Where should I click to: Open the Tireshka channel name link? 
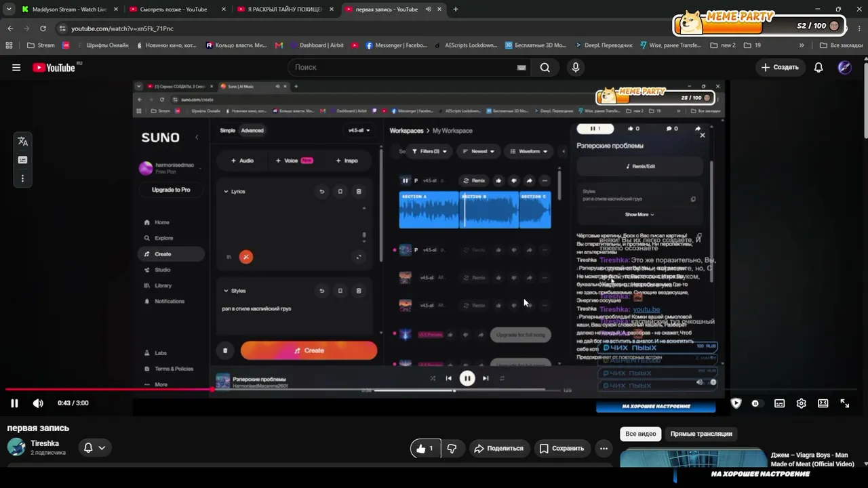pyautogui.click(x=45, y=443)
